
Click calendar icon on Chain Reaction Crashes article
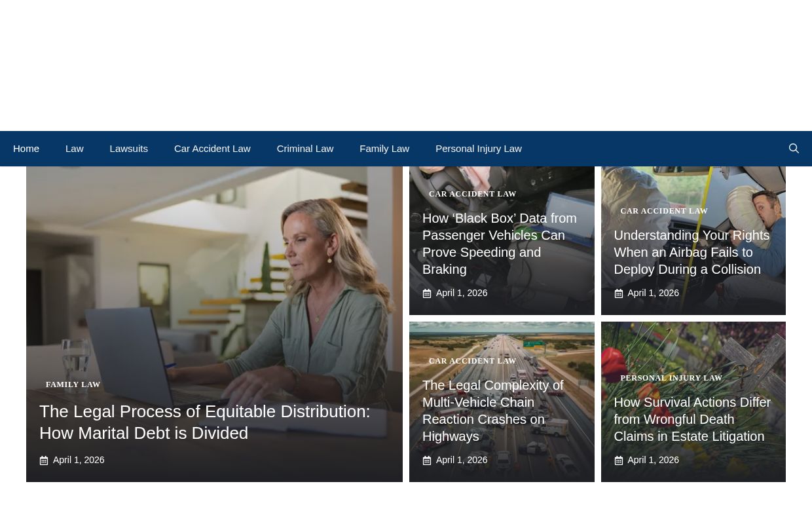pyautogui.click(x=427, y=460)
